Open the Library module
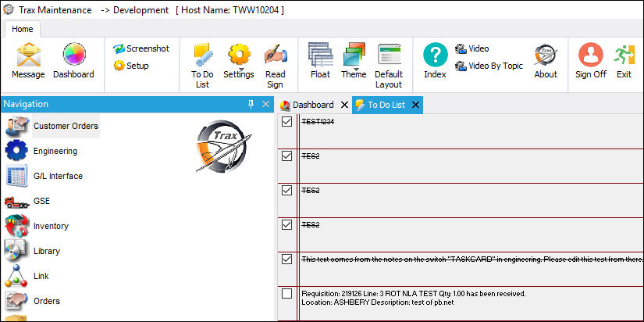Screen dimensions: 644x322 [x=33, y=251]
